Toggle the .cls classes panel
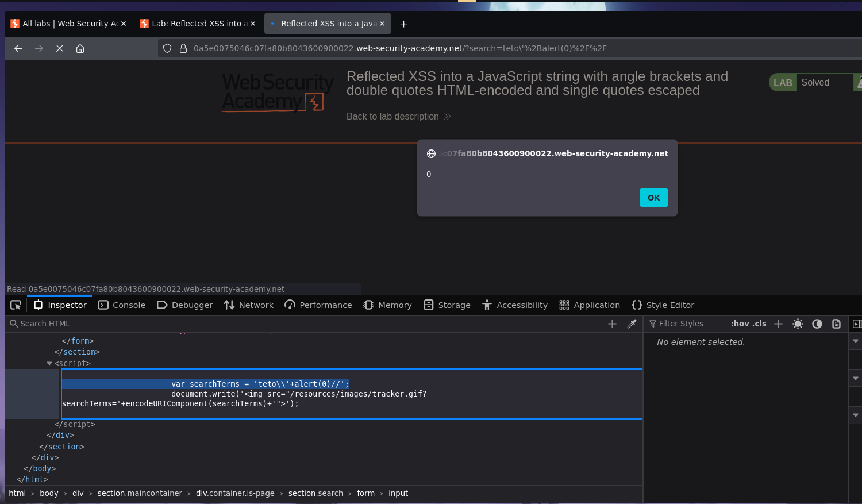This screenshot has height=504, width=862. [760, 324]
